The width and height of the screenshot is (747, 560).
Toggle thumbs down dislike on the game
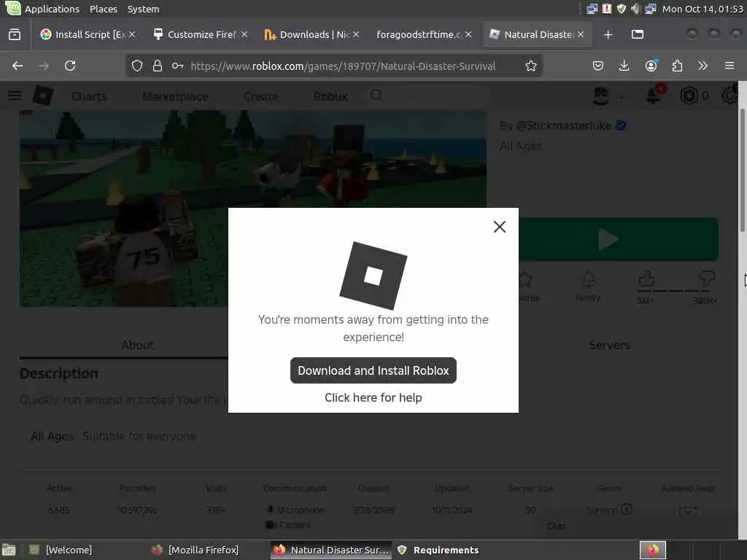point(706,279)
